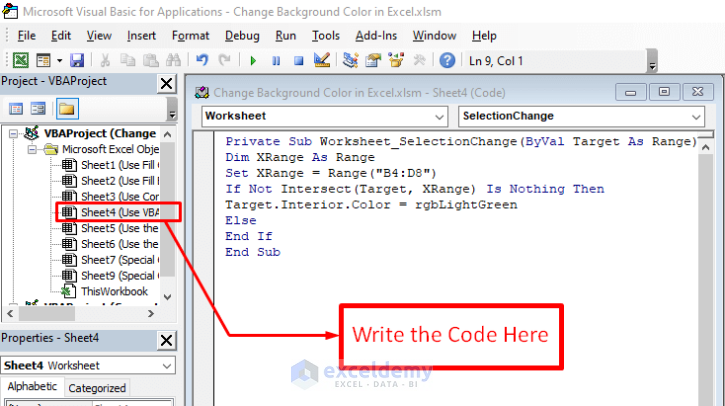Click the Paste clipboard icon
Screen dimensions: 725x406
[150, 61]
